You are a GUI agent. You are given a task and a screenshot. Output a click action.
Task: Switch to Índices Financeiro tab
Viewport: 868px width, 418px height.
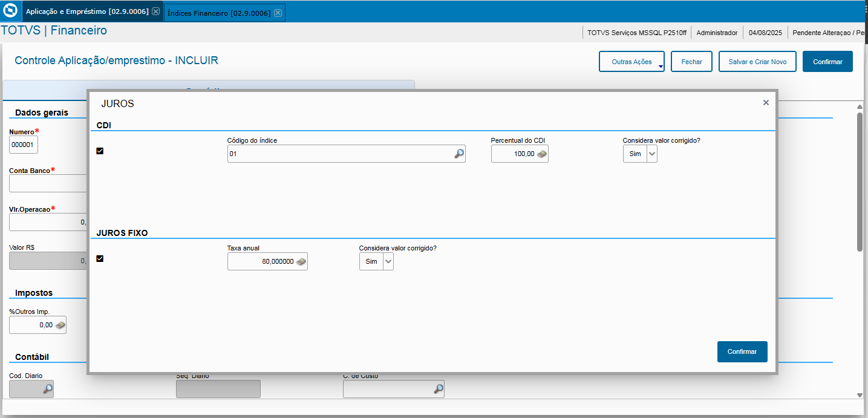click(218, 13)
